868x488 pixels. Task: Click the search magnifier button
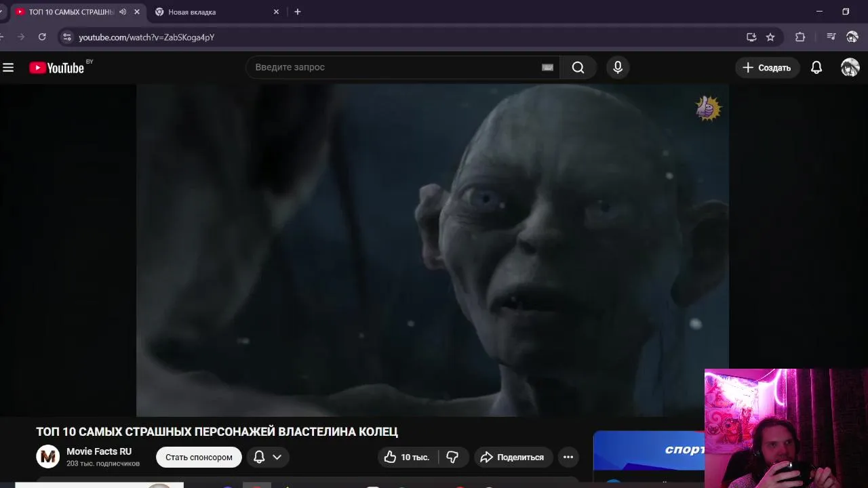[578, 67]
